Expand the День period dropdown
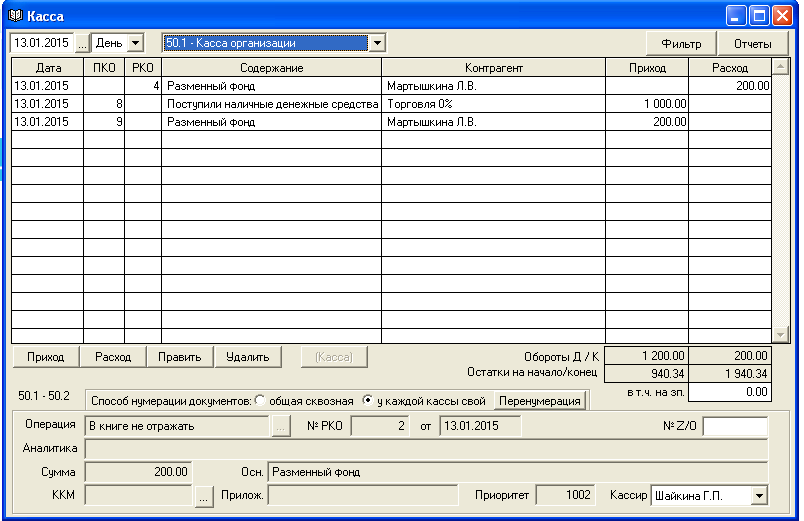Viewport: 804px width, 521px height. (x=136, y=44)
